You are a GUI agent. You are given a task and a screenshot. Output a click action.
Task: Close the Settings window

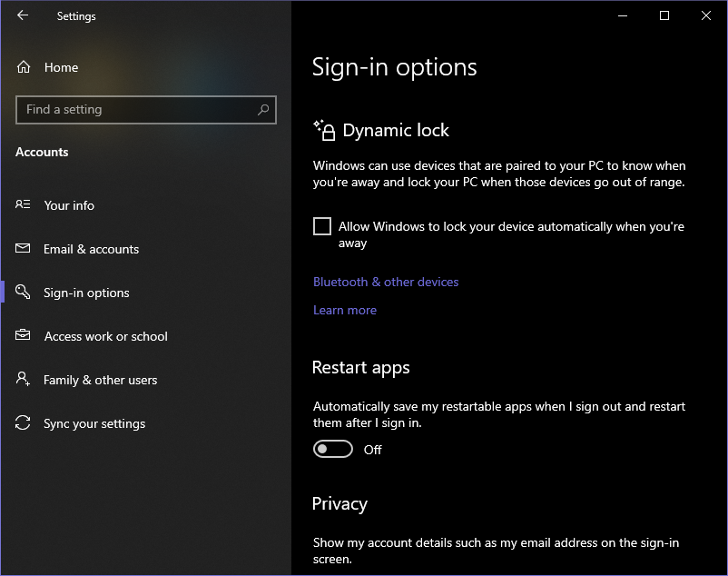click(x=706, y=15)
